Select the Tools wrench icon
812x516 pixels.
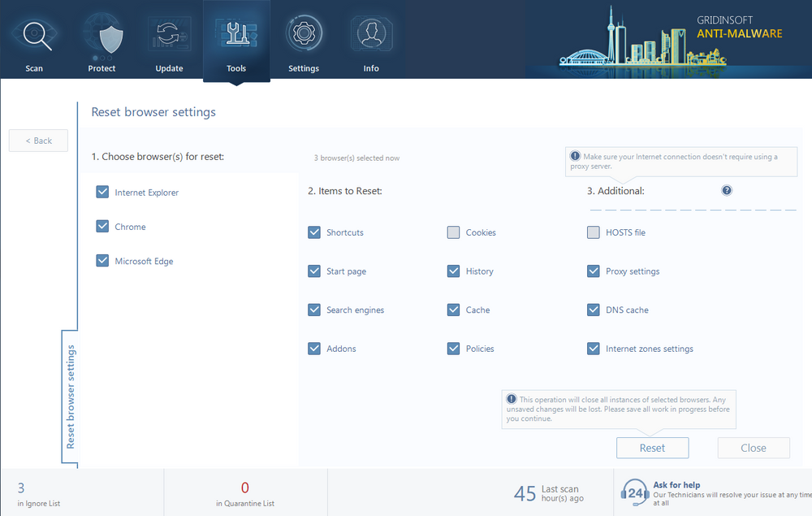[x=235, y=33]
